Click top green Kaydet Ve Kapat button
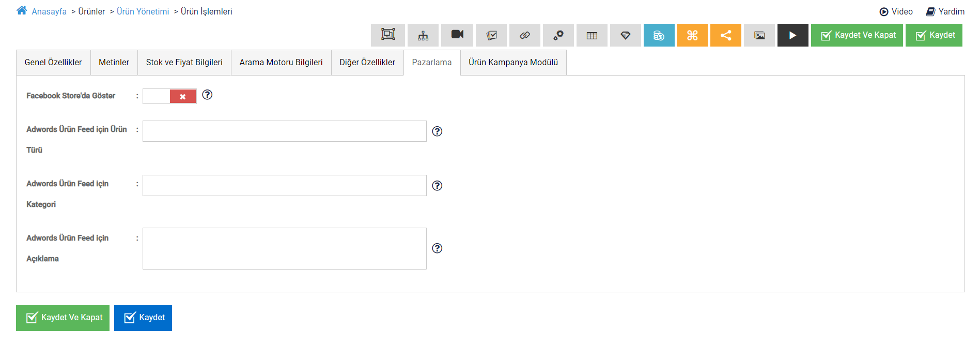This screenshot has height=343, width=980. (x=857, y=35)
